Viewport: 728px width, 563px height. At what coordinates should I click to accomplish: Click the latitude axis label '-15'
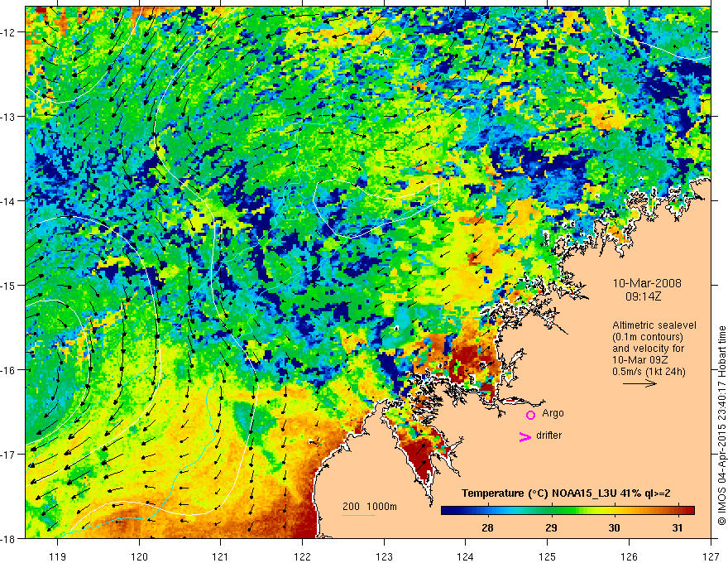[x=8, y=286]
